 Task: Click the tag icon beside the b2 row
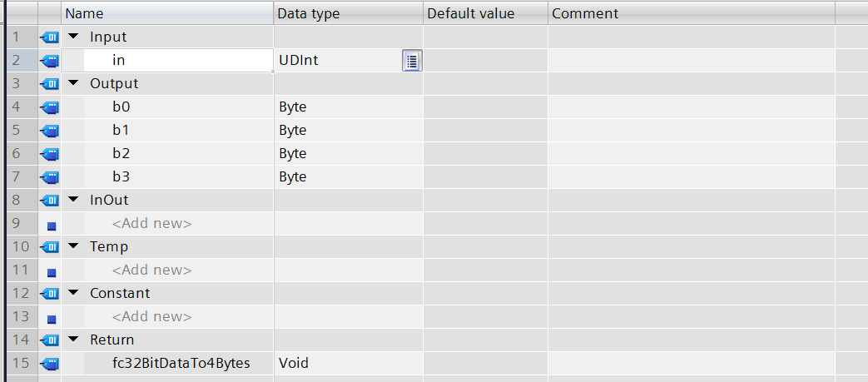pyautogui.click(x=50, y=153)
